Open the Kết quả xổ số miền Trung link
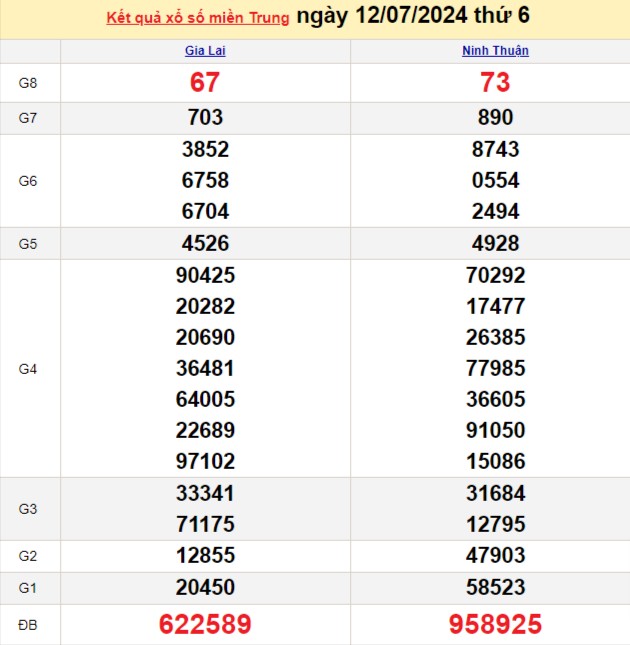The image size is (630, 645). coord(197,19)
